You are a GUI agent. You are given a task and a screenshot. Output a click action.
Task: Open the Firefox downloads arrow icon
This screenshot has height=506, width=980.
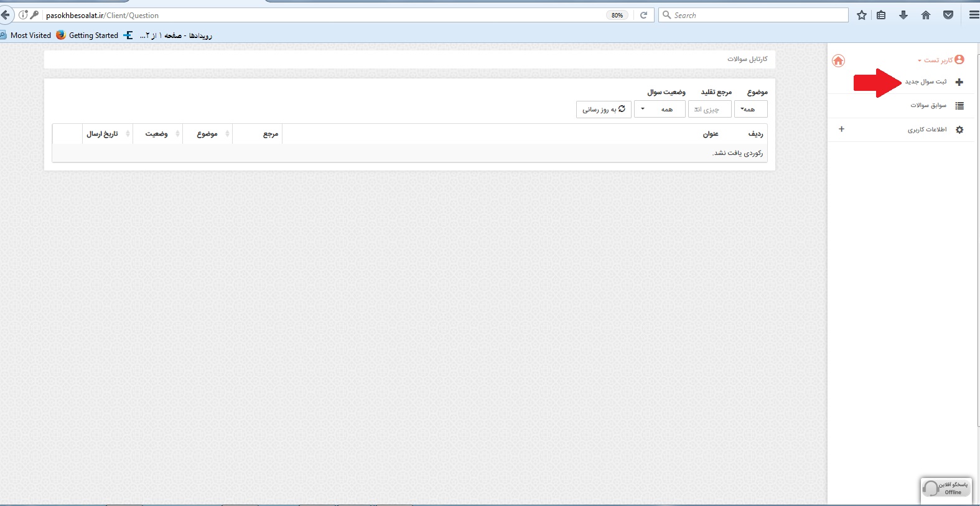point(903,15)
